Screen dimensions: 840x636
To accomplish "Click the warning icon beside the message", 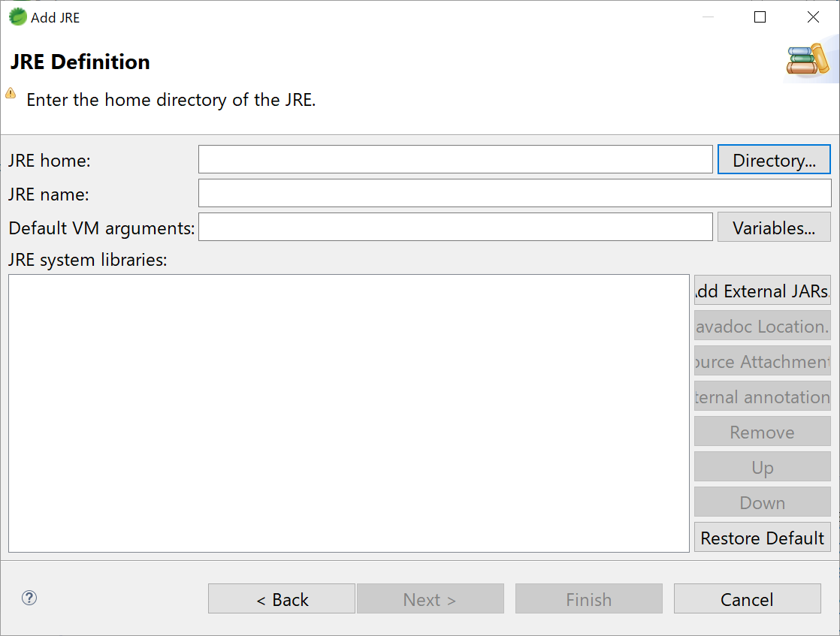I will pyautogui.click(x=11, y=93).
